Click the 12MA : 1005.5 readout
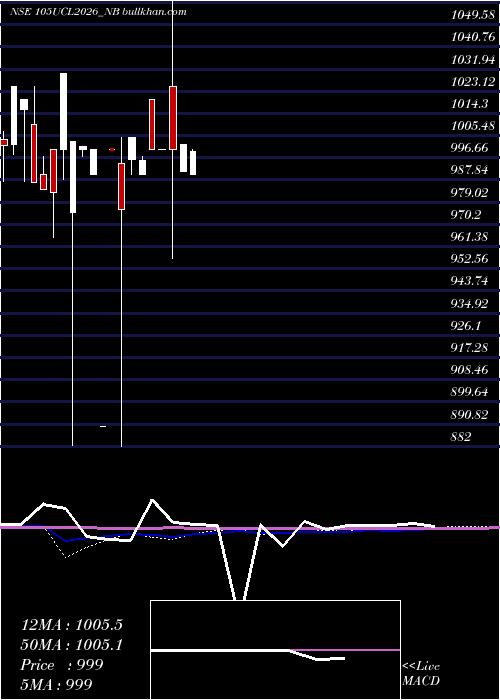 71,625
